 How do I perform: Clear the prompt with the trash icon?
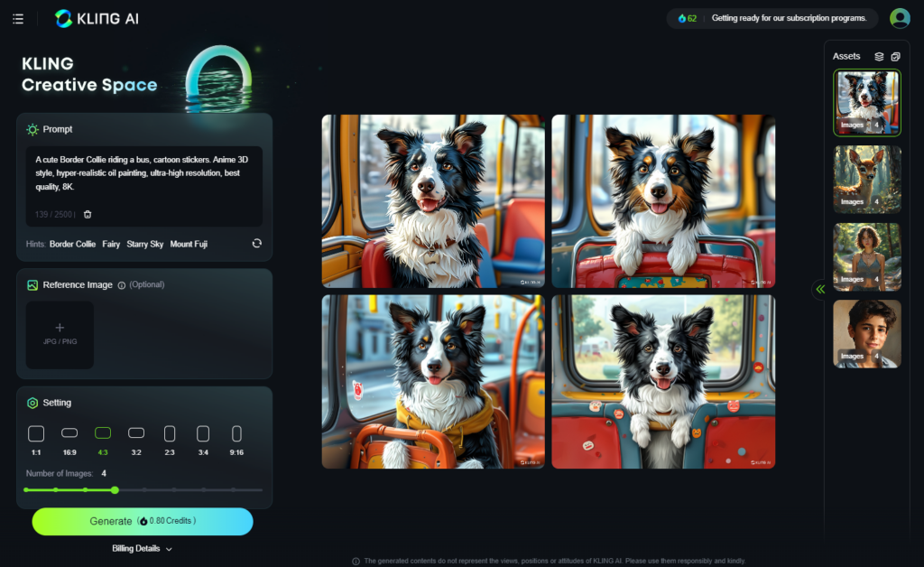click(x=88, y=215)
